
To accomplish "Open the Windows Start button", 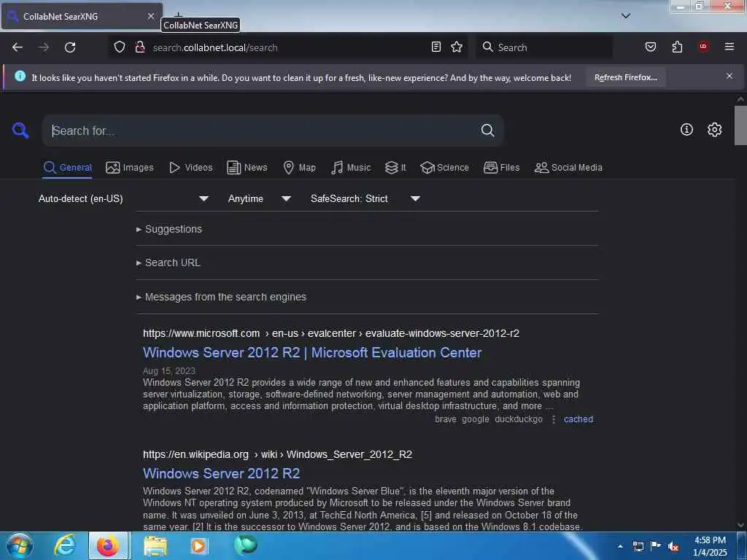I will click(20, 545).
